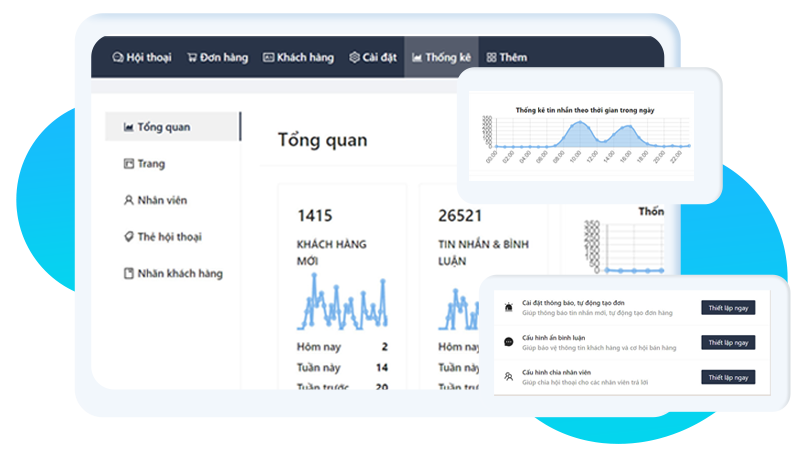The image size is (809, 462).
Task: Click the grid icon beside Thêm
Action: point(491,58)
